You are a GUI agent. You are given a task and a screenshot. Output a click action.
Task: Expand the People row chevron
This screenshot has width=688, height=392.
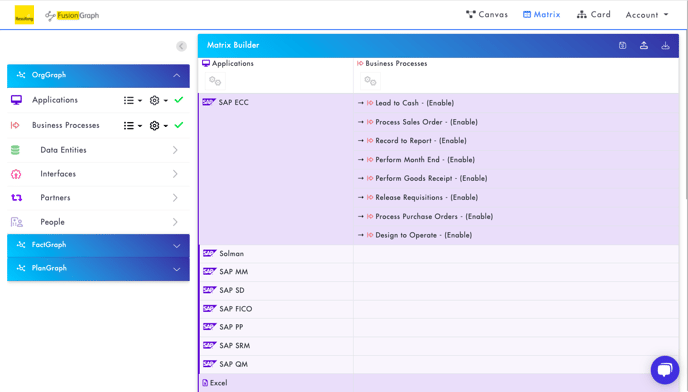click(x=175, y=222)
